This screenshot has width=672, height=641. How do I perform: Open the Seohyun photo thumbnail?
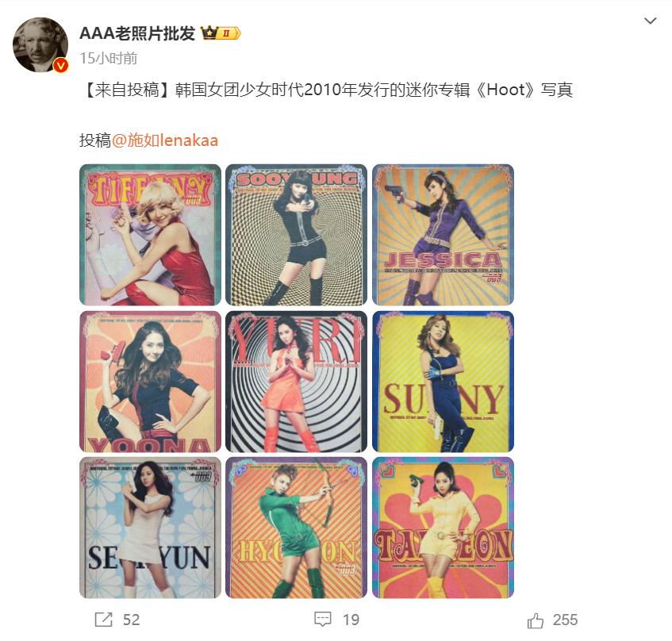(x=150, y=528)
